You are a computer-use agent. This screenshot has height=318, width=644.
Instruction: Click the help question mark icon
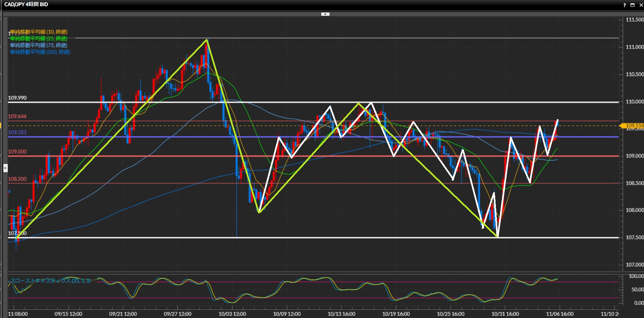[x=624, y=5]
